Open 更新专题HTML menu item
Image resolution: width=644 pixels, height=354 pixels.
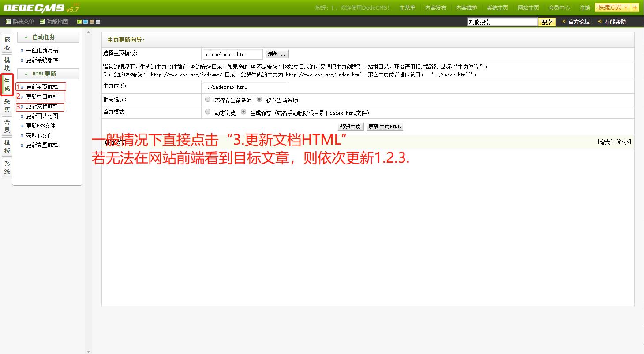pyautogui.click(x=42, y=145)
